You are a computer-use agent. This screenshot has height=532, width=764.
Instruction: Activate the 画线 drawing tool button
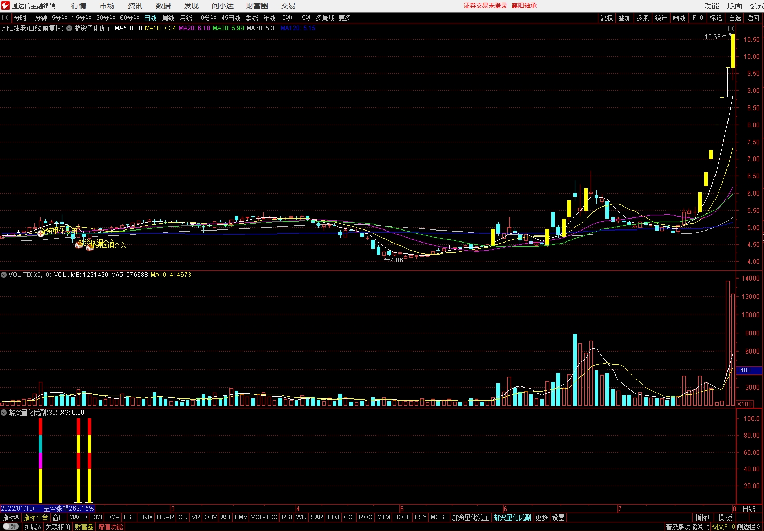(680, 18)
